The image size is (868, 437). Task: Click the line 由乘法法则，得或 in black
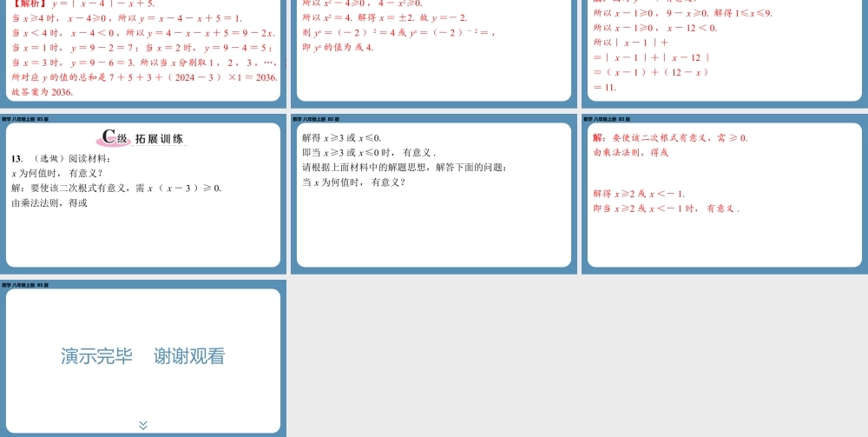(49, 203)
